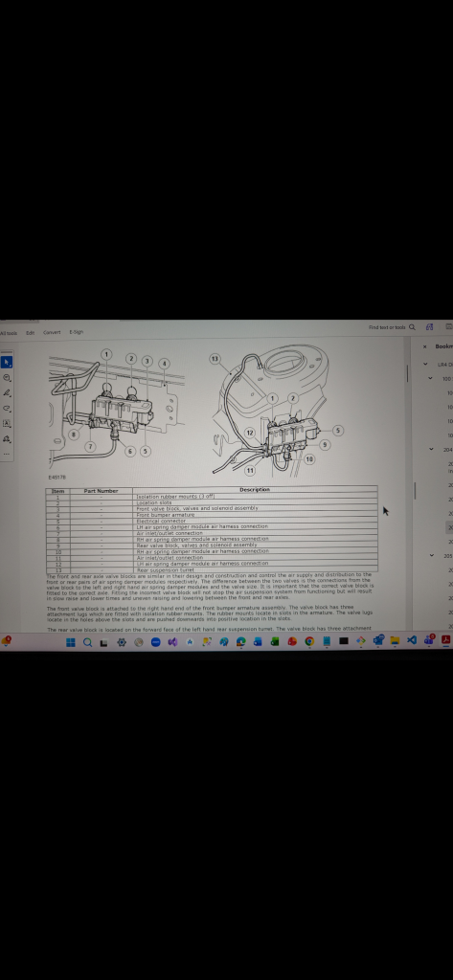
Task: Open the black terminal icon on taskbar
Action: [x=344, y=641]
